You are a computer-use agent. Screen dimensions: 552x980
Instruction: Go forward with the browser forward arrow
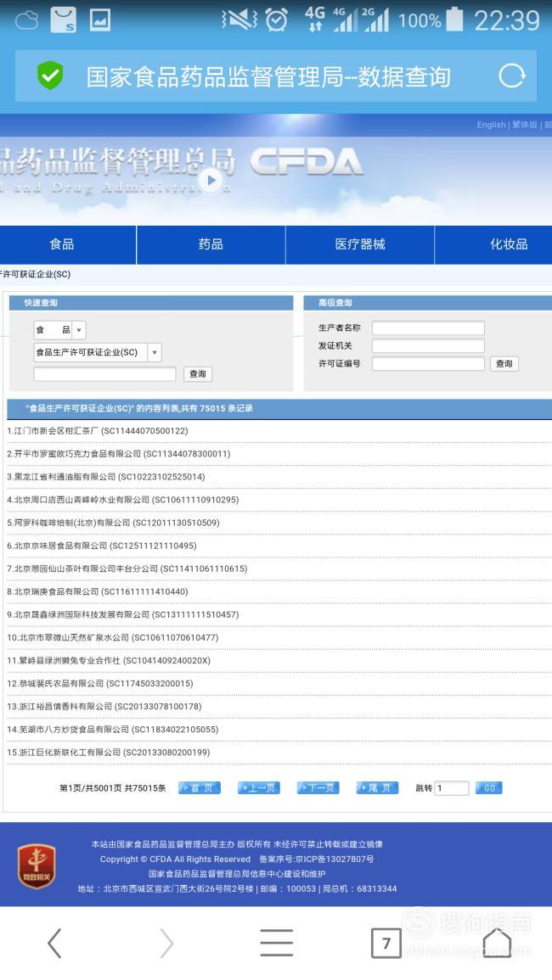166,943
